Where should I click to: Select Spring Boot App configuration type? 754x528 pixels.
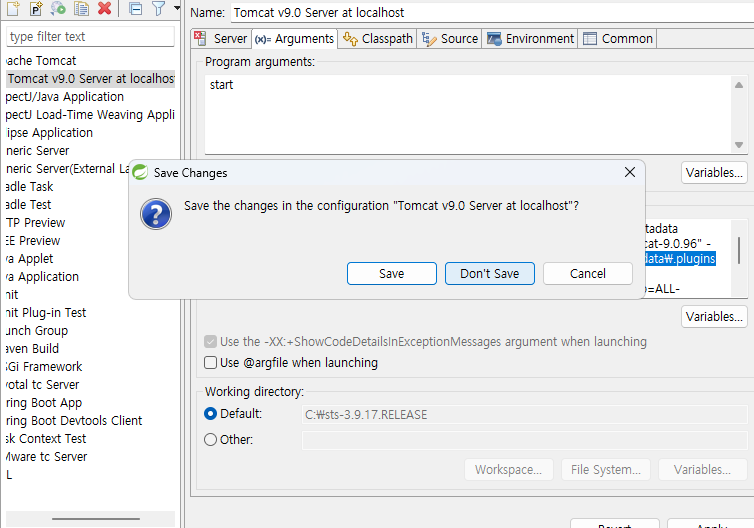[x=44, y=402]
